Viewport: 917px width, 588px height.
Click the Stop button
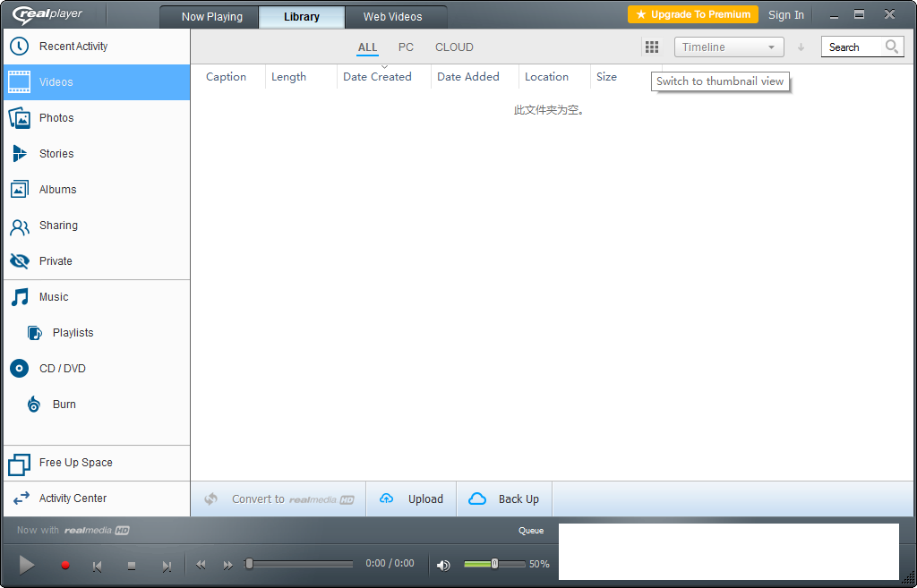132,566
